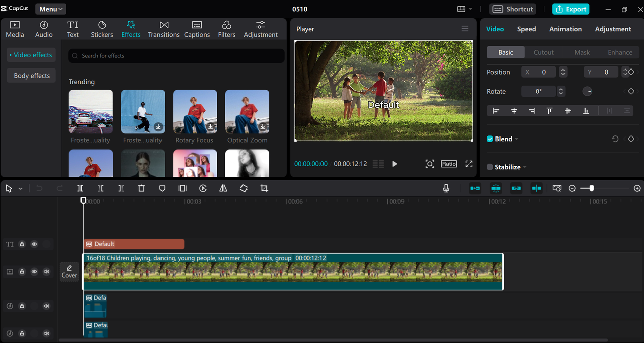The width and height of the screenshot is (644, 343).
Task: Click the Record voiceover microphone icon
Action: tap(446, 188)
